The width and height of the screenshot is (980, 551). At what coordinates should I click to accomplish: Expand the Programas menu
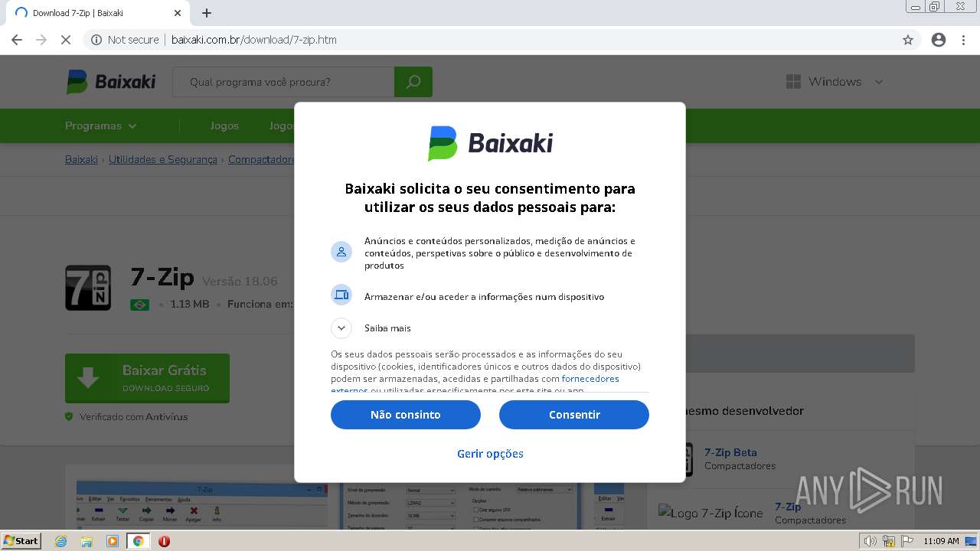[x=101, y=126]
